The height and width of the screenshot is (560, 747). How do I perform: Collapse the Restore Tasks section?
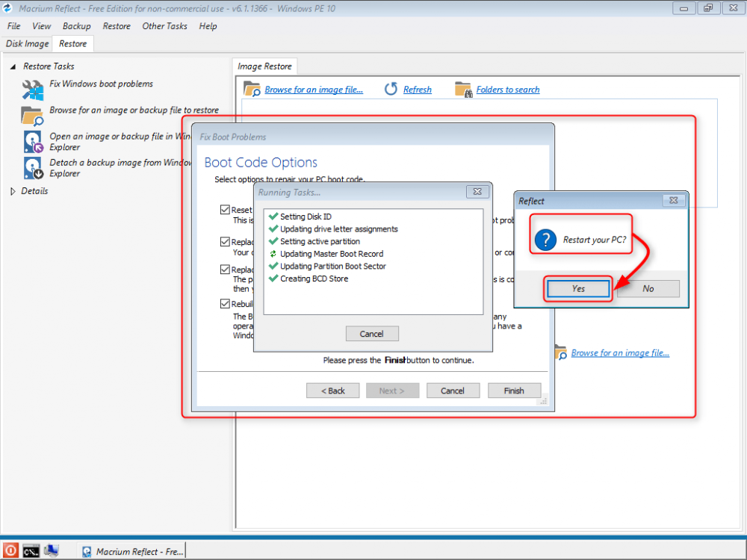tap(13, 66)
